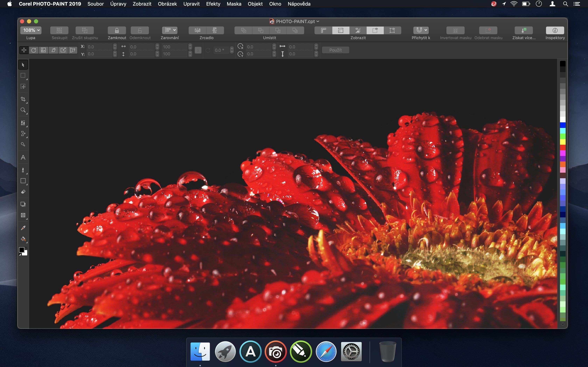Open the Inspektory panel button
The height and width of the screenshot is (367, 588).
coord(555,30)
